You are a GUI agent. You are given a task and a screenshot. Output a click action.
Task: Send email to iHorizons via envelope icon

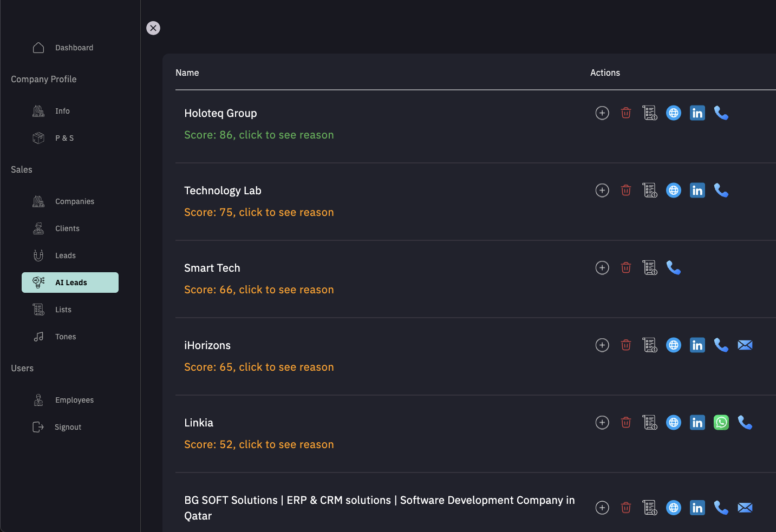point(745,345)
